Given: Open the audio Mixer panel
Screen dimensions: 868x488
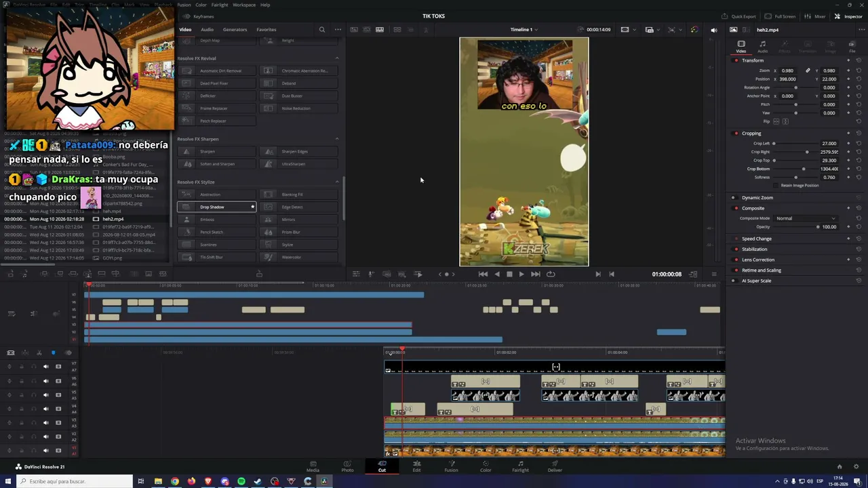Looking at the screenshot, I should point(815,16).
